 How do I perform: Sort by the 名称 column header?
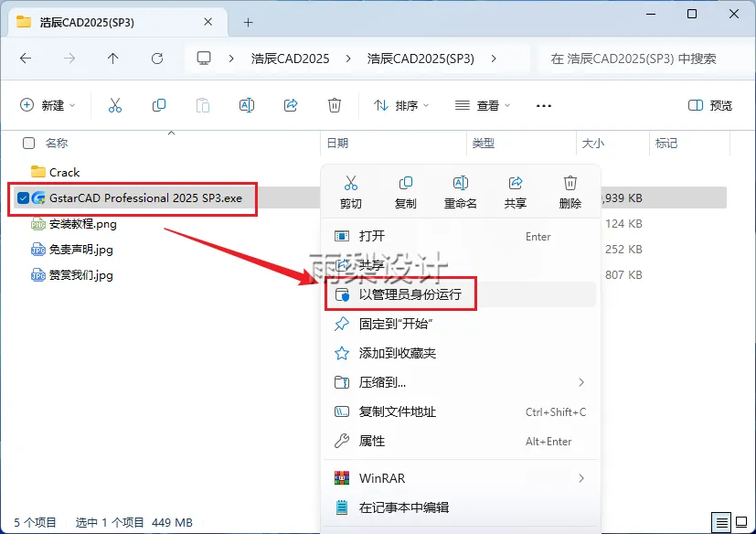[x=57, y=143]
